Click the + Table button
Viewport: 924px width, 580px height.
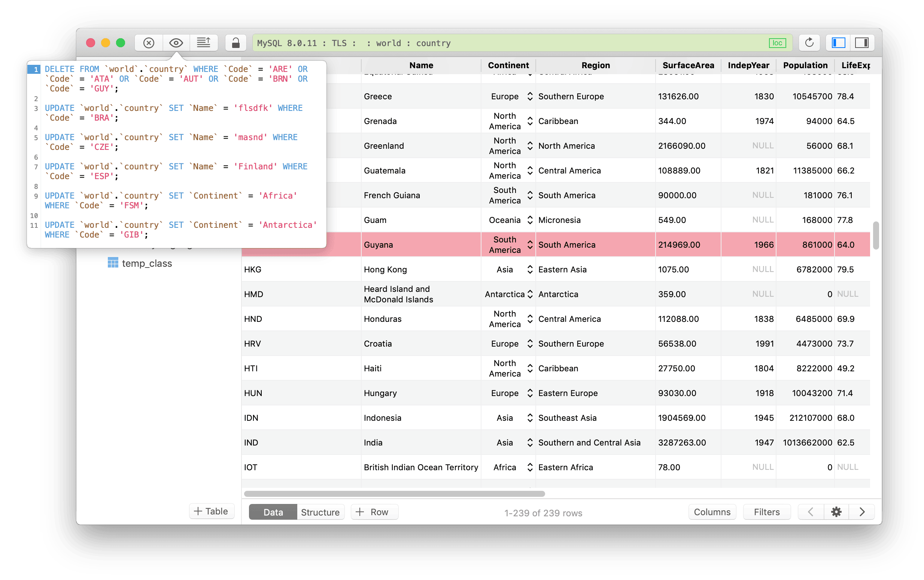[211, 511]
